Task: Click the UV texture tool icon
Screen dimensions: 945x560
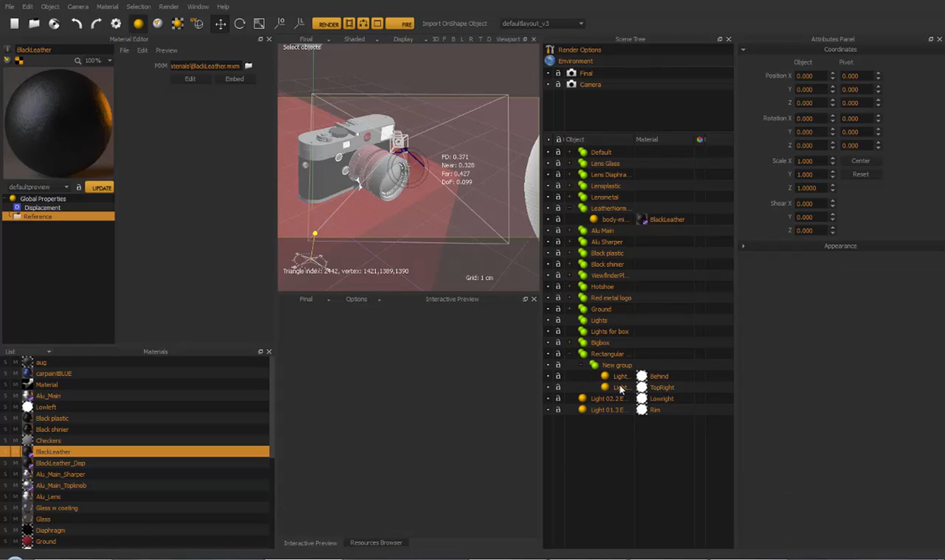Action: (197, 24)
